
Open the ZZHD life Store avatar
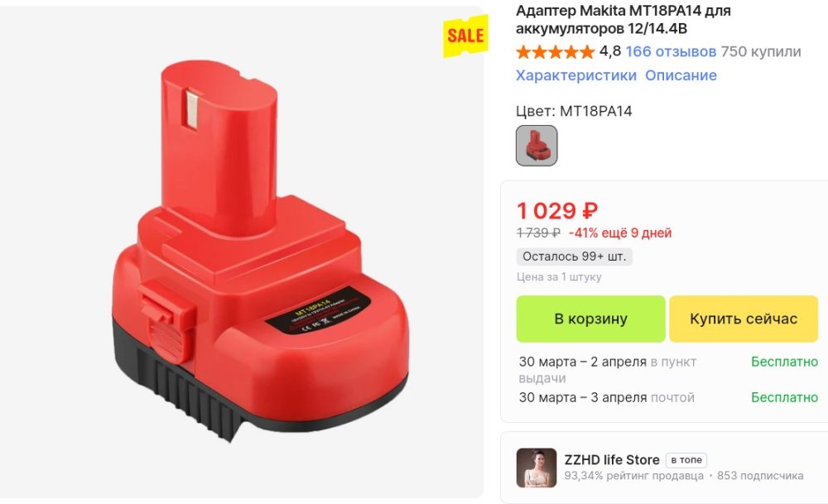pyautogui.click(x=537, y=468)
